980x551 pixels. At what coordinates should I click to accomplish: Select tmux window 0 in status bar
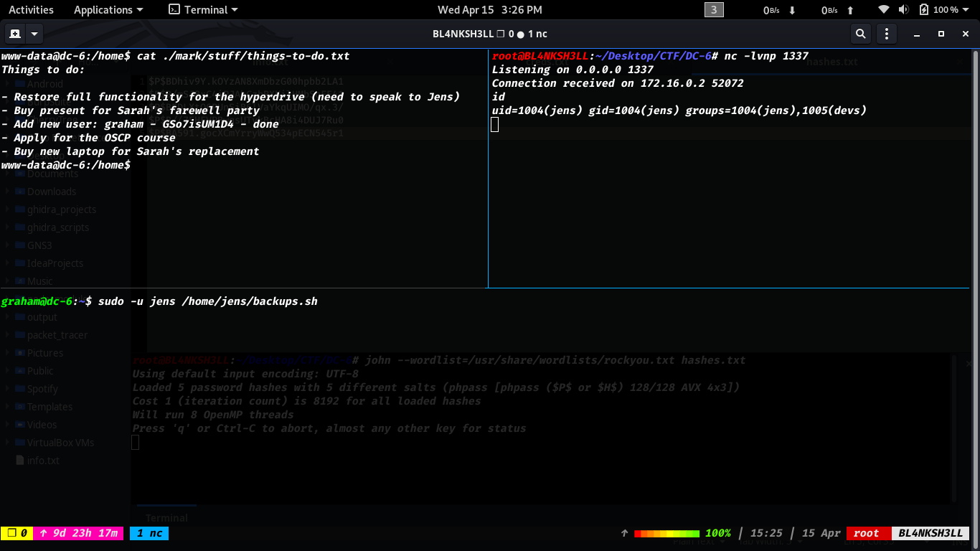[15, 533]
